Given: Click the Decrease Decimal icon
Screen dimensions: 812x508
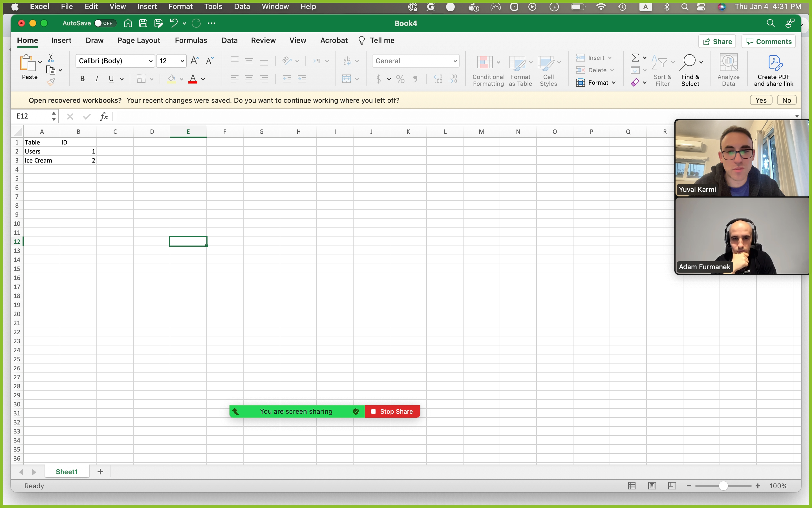Looking at the screenshot, I should tap(453, 79).
